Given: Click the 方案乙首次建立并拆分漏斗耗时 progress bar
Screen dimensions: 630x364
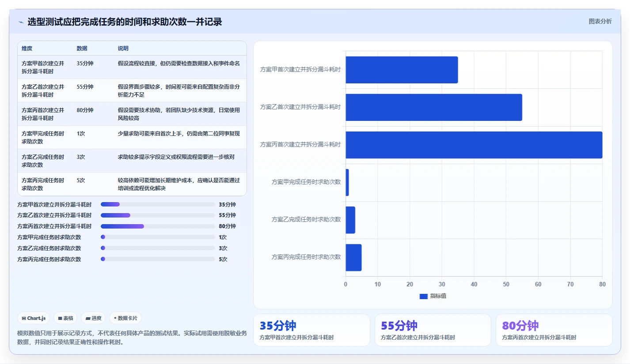Looking at the screenshot, I should pos(158,215).
